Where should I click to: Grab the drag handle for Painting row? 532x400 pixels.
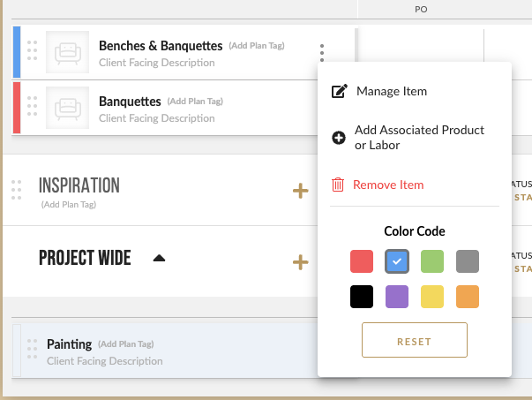point(33,349)
